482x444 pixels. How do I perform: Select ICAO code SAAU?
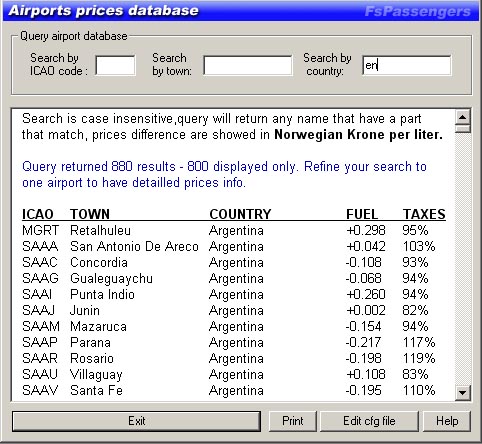coord(40,375)
